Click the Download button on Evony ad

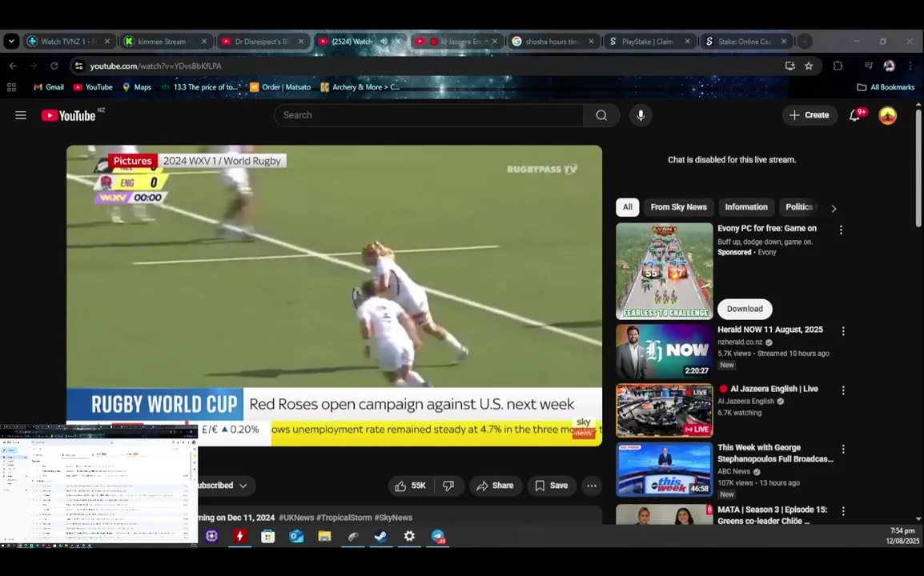click(745, 310)
